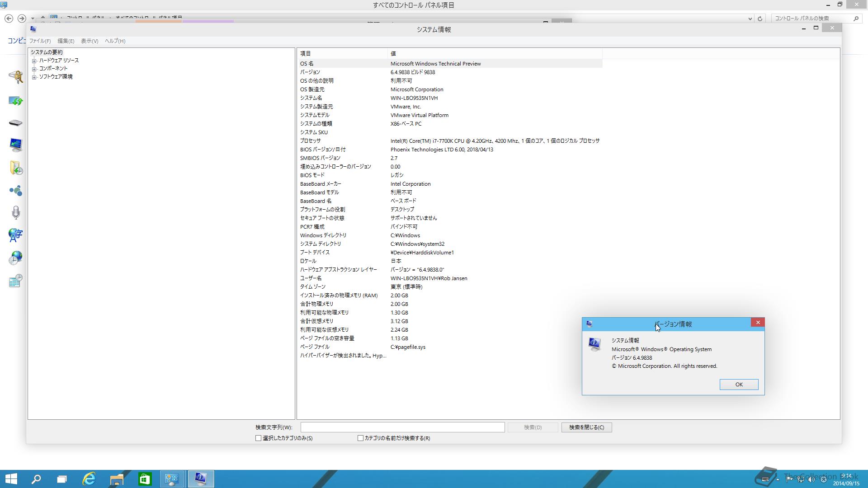Select the システム製造元 VMware, Inc. row
This screenshot has width=868, height=488.
[450, 107]
